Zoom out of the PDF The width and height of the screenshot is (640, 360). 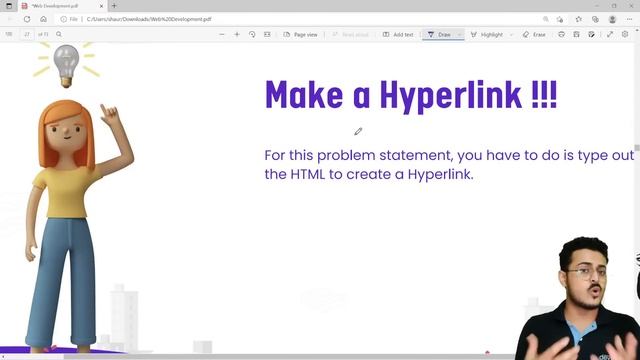coord(222,35)
